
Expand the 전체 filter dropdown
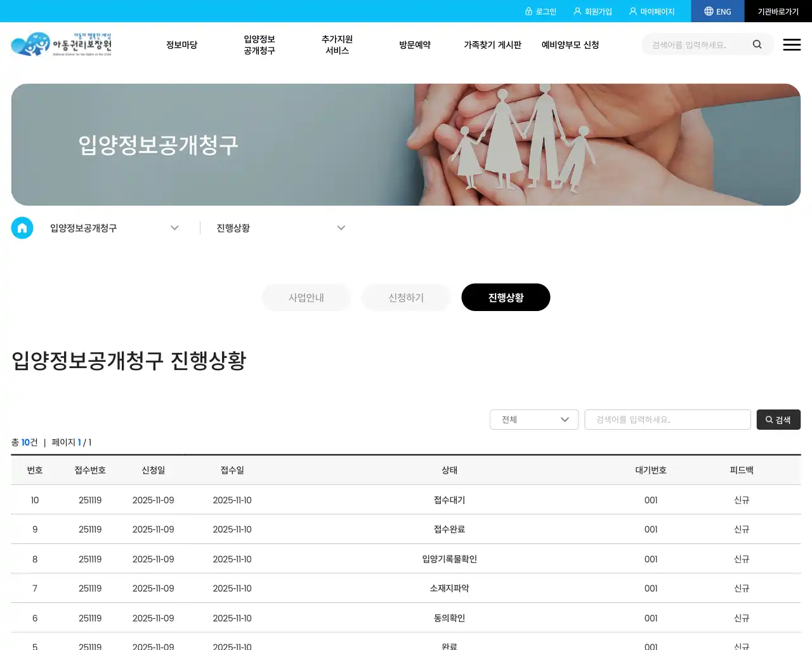coord(534,420)
